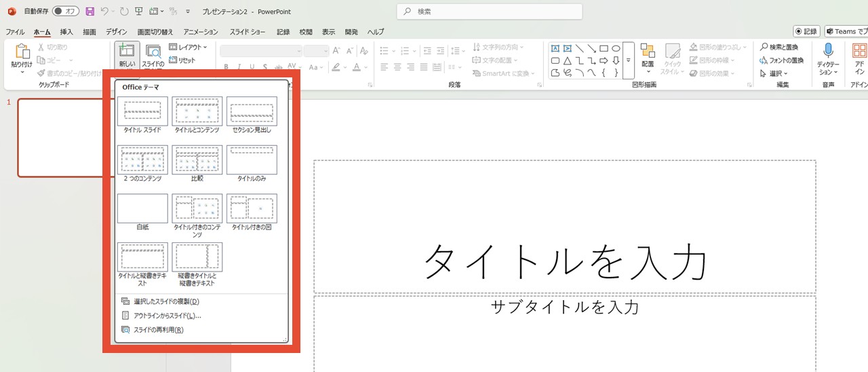
Task: Switch to the デザイン tab
Action: (117, 32)
